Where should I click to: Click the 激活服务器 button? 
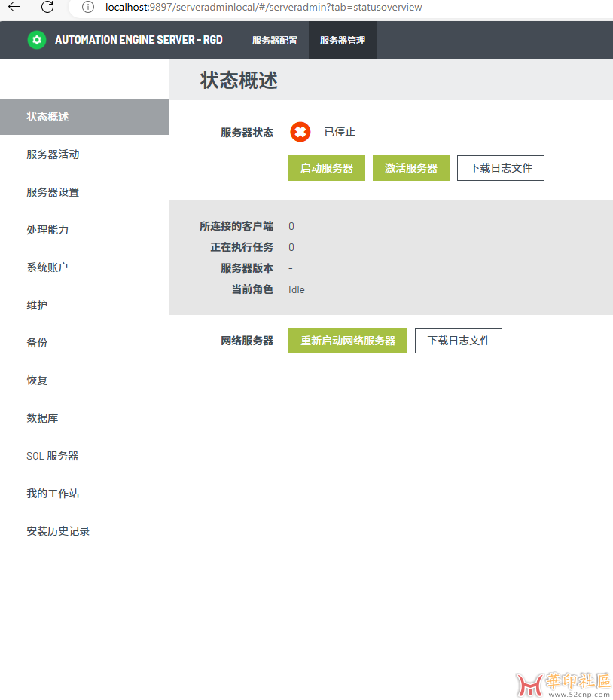pos(411,168)
